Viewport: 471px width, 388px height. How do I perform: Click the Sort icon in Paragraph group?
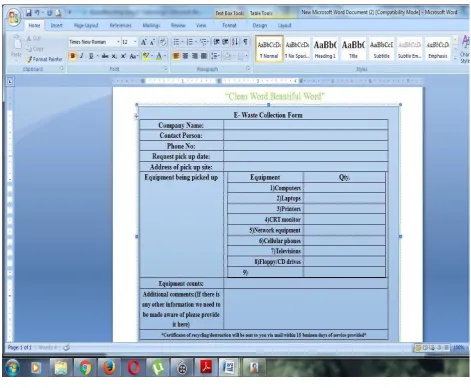235,42
